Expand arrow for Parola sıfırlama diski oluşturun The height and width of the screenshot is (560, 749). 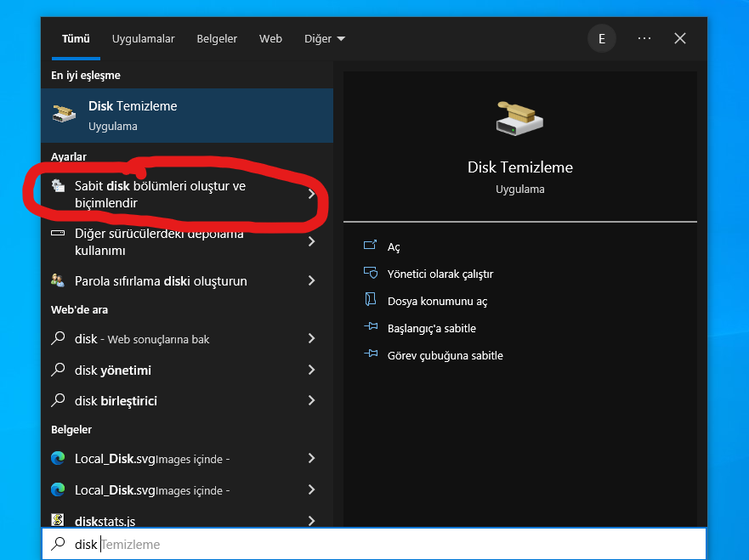tap(311, 280)
